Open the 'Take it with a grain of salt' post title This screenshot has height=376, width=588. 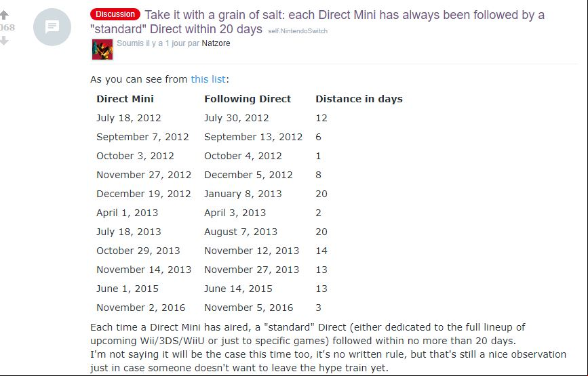pyautogui.click(x=317, y=22)
